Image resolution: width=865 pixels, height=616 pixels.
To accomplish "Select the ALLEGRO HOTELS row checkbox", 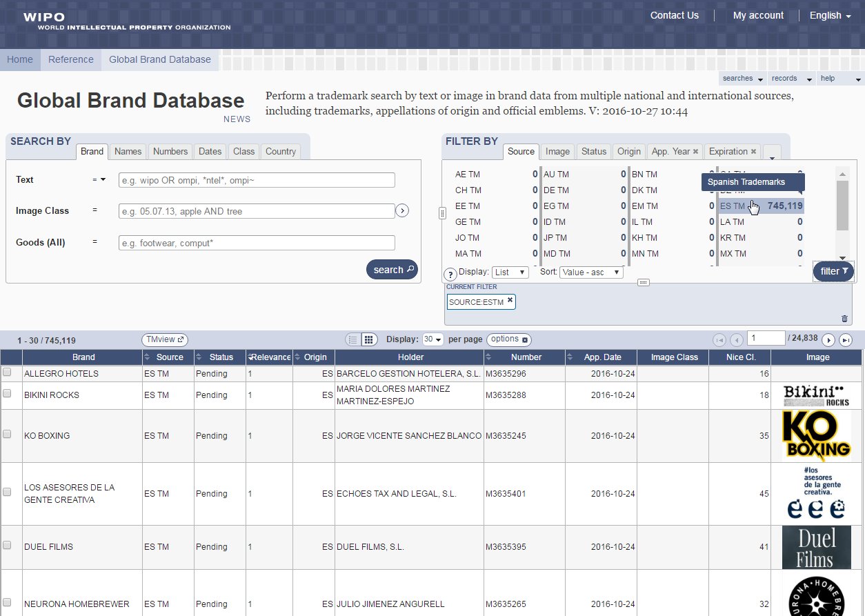I will 8,372.
